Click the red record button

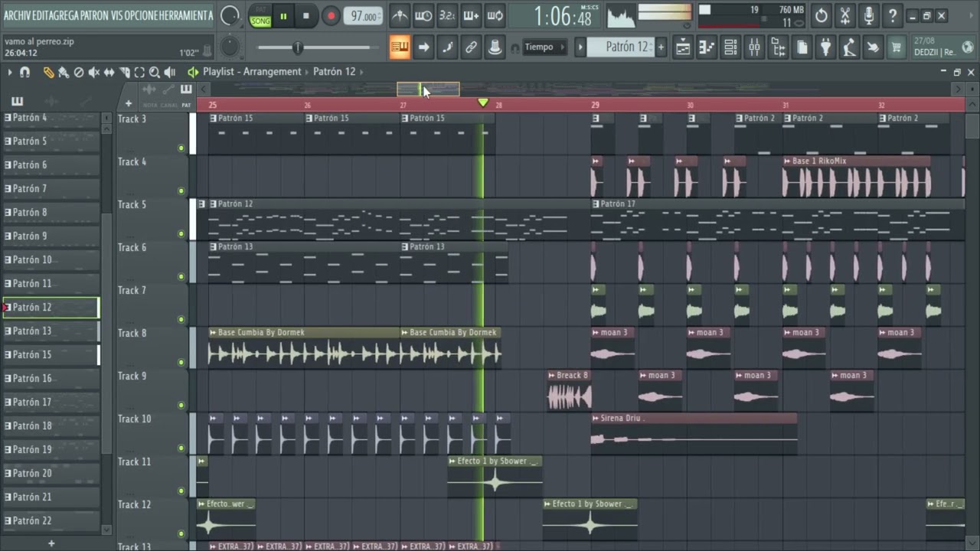331,15
